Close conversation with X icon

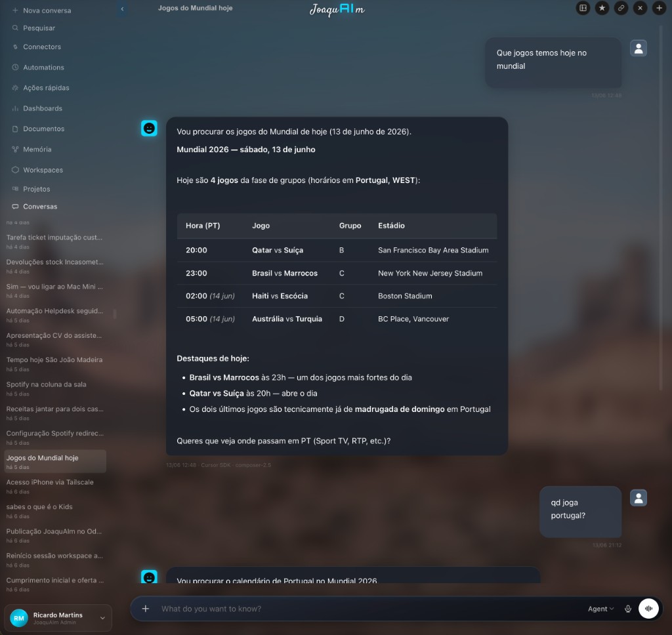pos(640,8)
